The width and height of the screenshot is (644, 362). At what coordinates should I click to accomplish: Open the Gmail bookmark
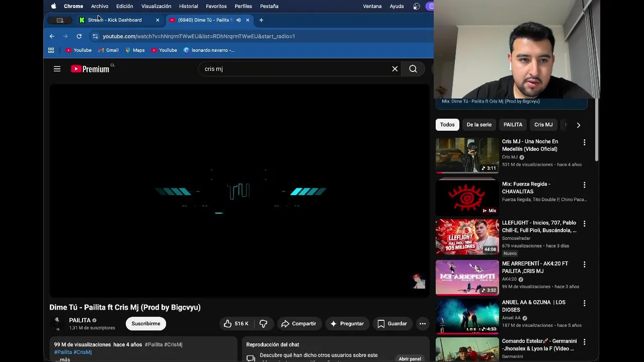(108, 50)
